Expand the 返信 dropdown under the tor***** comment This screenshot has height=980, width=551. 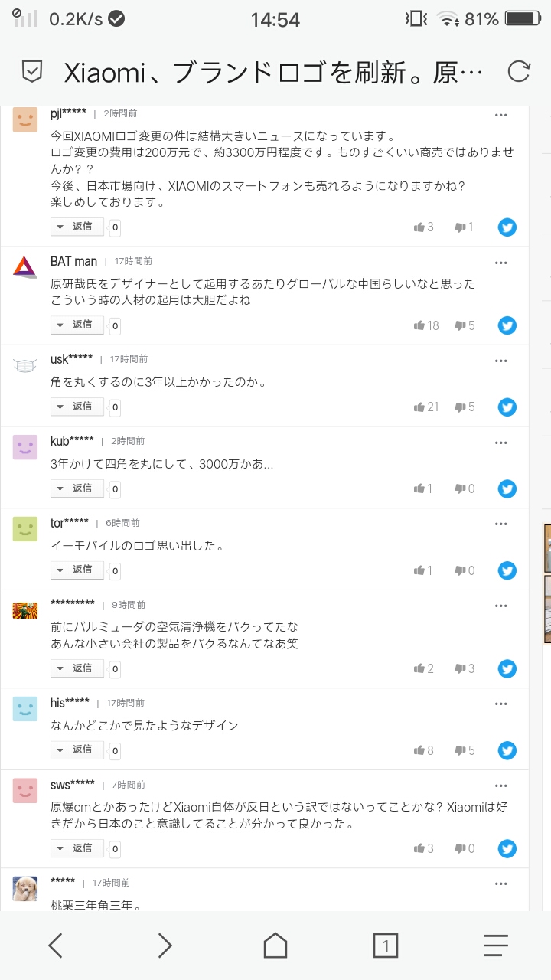point(77,570)
